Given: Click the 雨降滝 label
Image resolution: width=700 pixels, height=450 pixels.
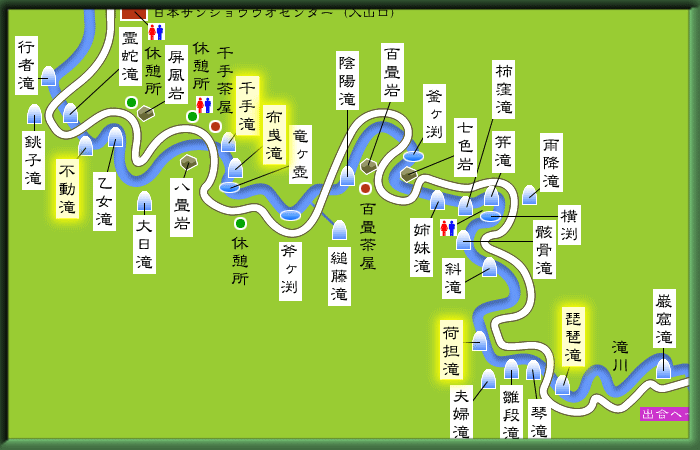Looking at the screenshot, I should [551, 162].
